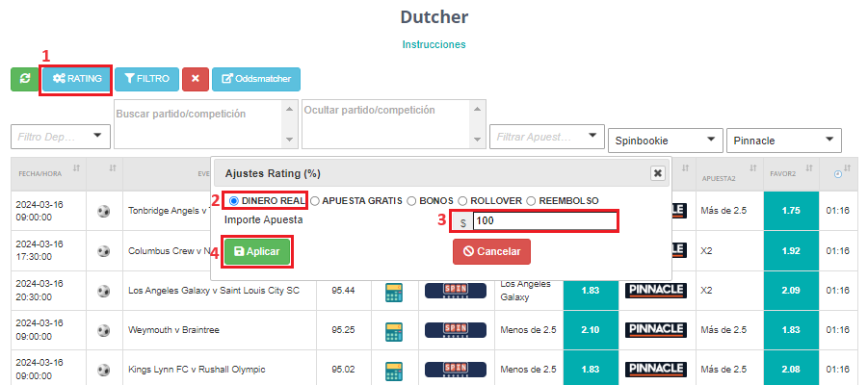This screenshot has width=868, height=385.
Task: Sort by the FAVOR2 column header
Action: [791, 173]
